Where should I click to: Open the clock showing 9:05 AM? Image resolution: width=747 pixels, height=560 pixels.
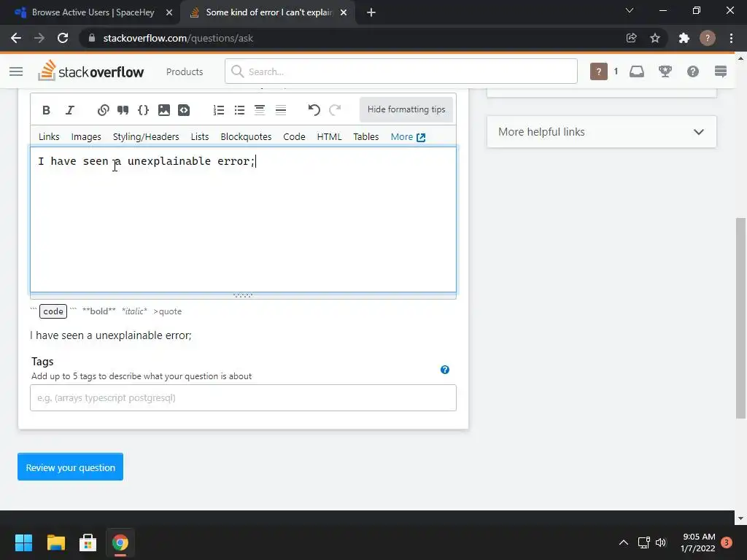pos(698,542)
